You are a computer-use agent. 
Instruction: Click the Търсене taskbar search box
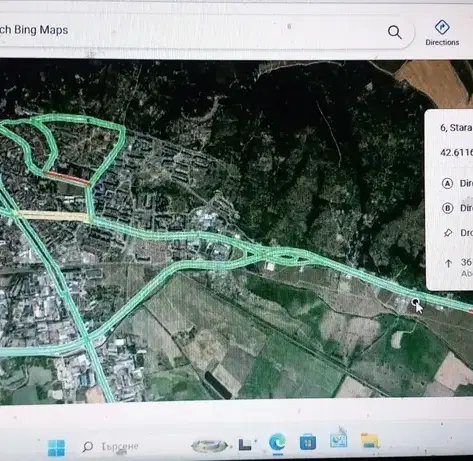[x=111, y=447]
